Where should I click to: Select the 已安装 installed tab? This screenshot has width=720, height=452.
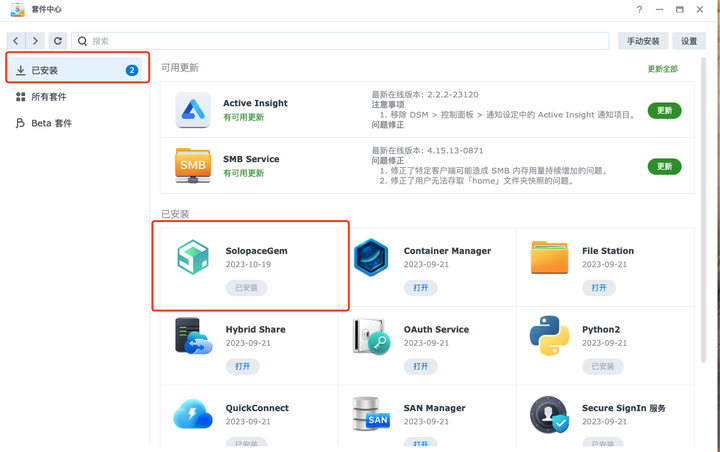tap(77, 70)
